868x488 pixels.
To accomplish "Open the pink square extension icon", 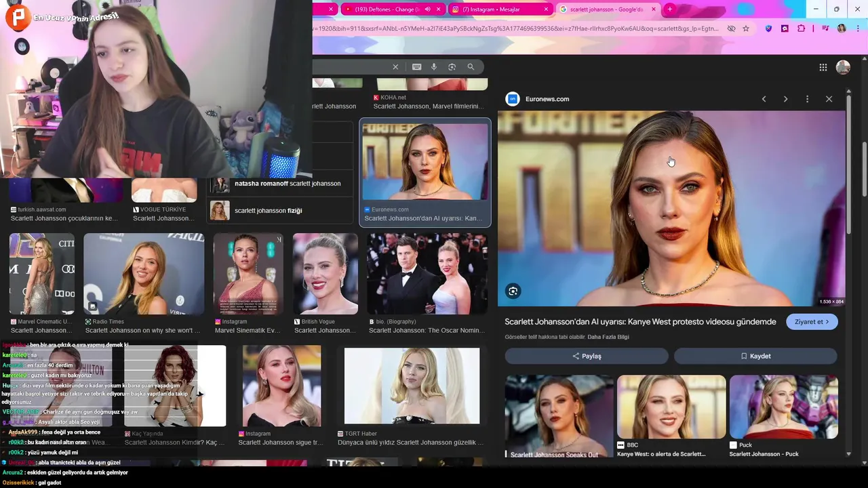I will [x=785, y=28].
